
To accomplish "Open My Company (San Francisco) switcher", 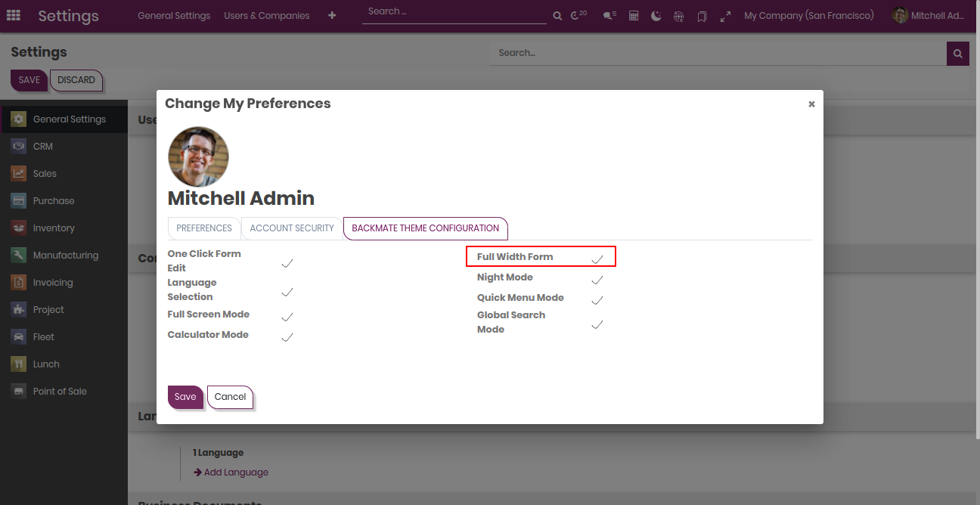I will (x=809, y=16).
